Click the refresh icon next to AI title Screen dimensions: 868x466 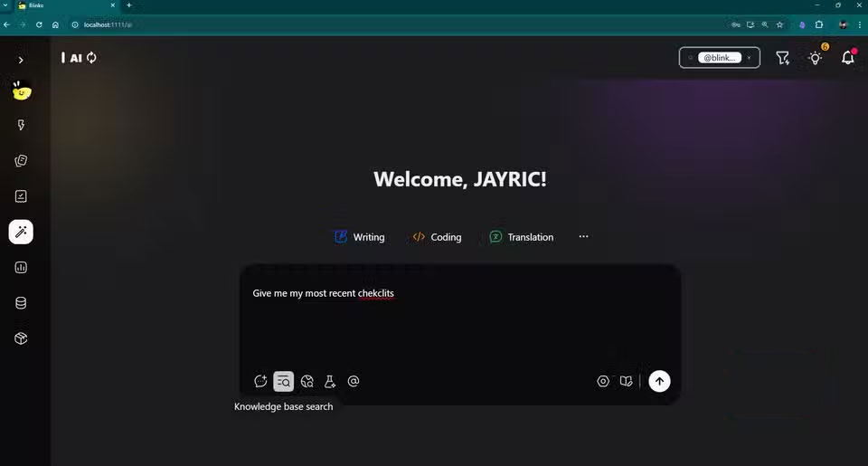pos(92,58)
